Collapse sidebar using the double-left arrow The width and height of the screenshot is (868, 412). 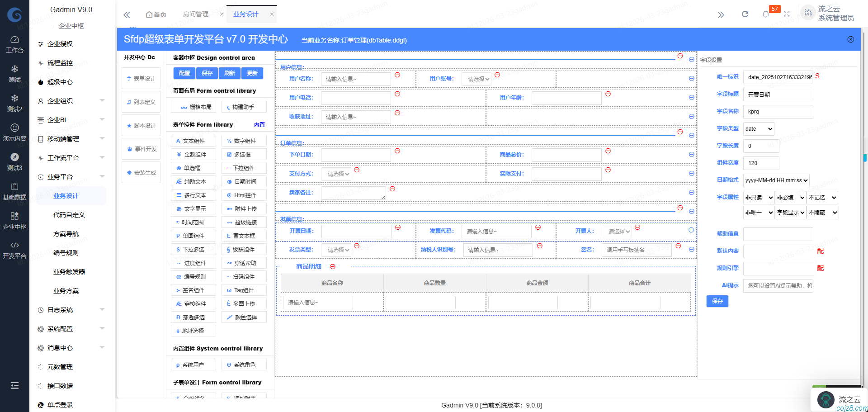coord(127,14)
